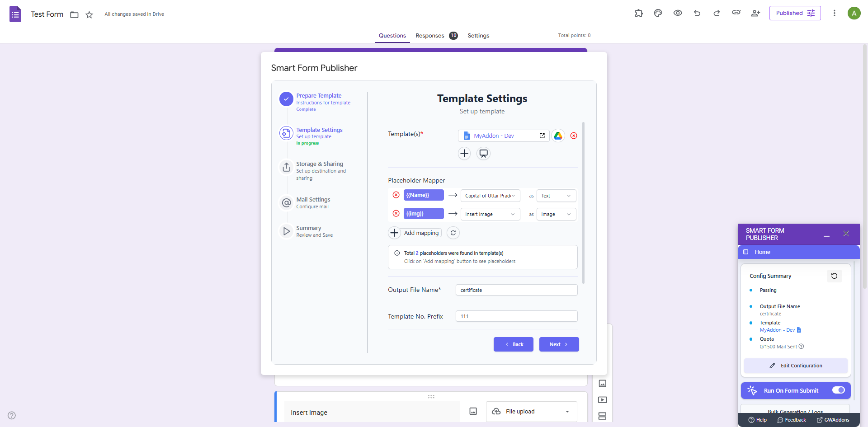868x427 pixels.
Task: Click Edit Configuration button
Action: tap(796, 366)
